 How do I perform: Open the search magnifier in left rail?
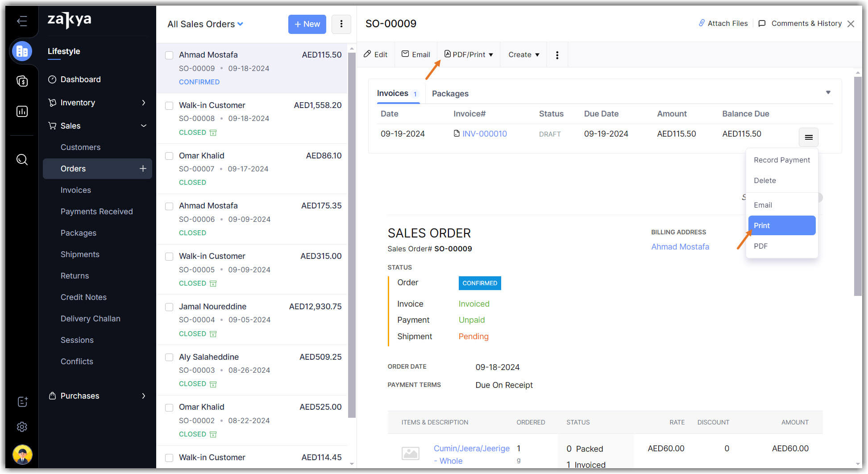pyautogui.click(x=22, y=159)
